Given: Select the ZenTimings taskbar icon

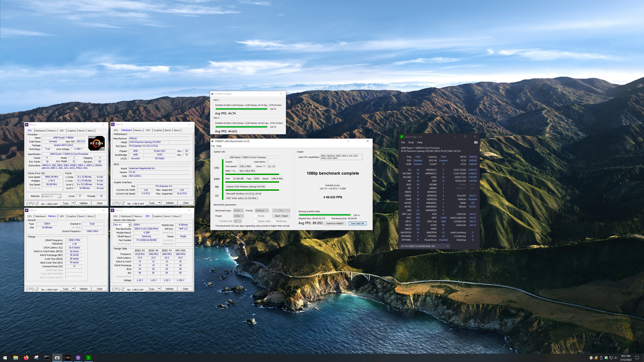Looking at the screenshot, I should [x=88, y=357].
